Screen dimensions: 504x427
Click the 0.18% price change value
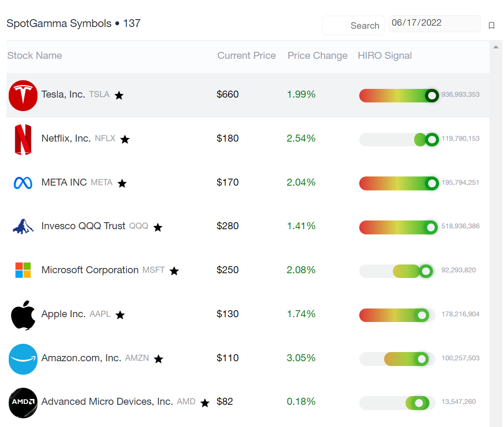(x=301, y=402)
